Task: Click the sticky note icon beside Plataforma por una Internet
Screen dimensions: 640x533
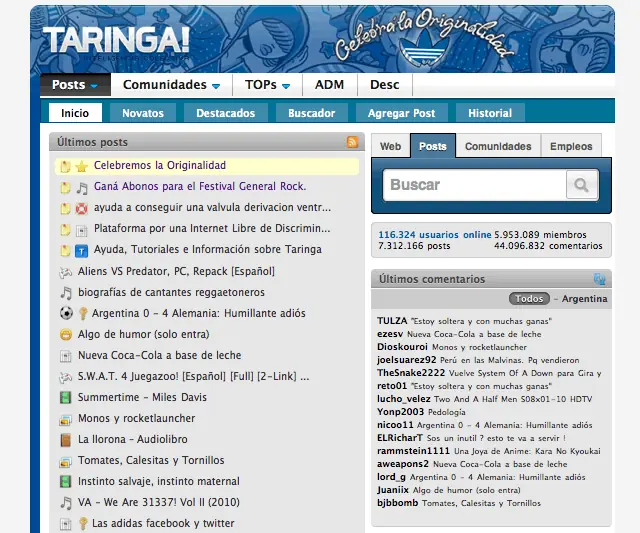Action: pyautogui.click(x=65, y=229)
